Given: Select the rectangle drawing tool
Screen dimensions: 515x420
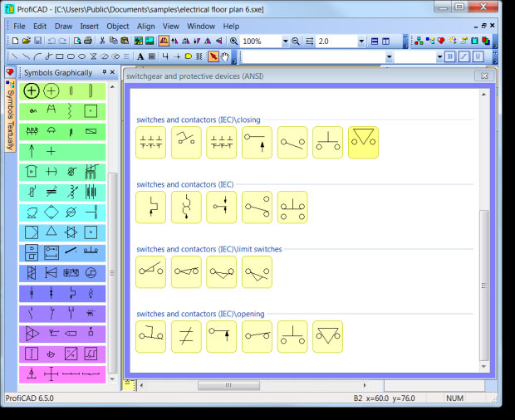Looking at the screenshot, I should tap(59, 56).
